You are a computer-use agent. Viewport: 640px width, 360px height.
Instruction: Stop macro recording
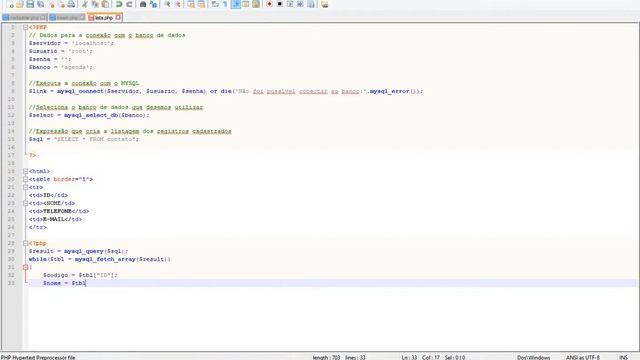(280, 4)
